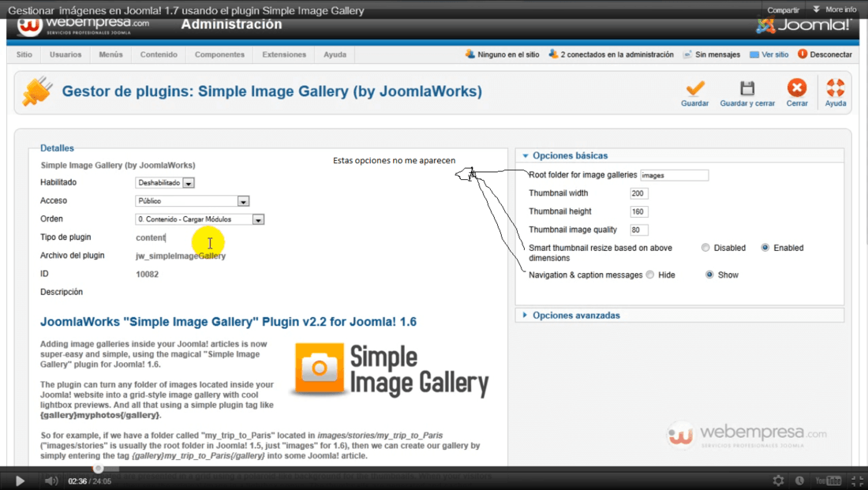Open the Orden dropdown
Screen dimensions: 868x490
200,219
